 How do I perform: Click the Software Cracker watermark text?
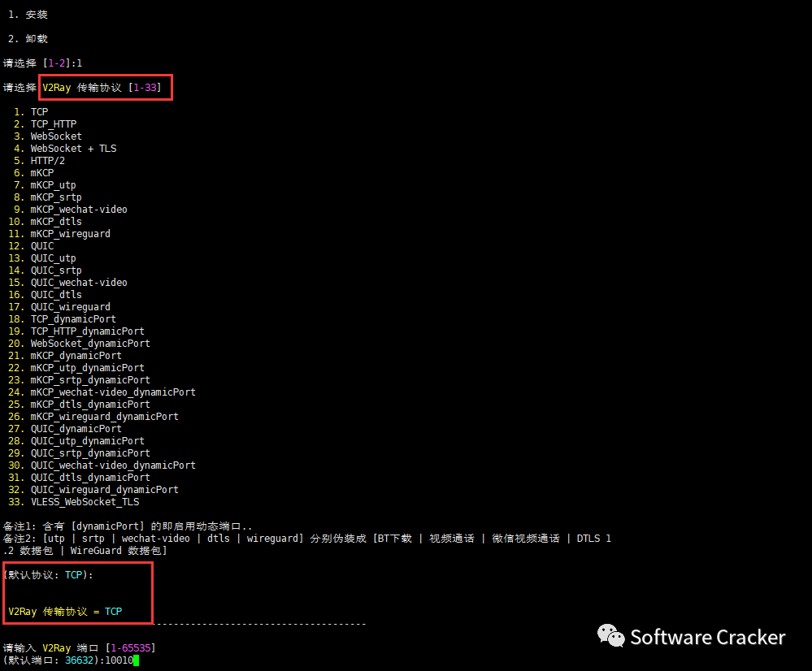pos(707,638)
